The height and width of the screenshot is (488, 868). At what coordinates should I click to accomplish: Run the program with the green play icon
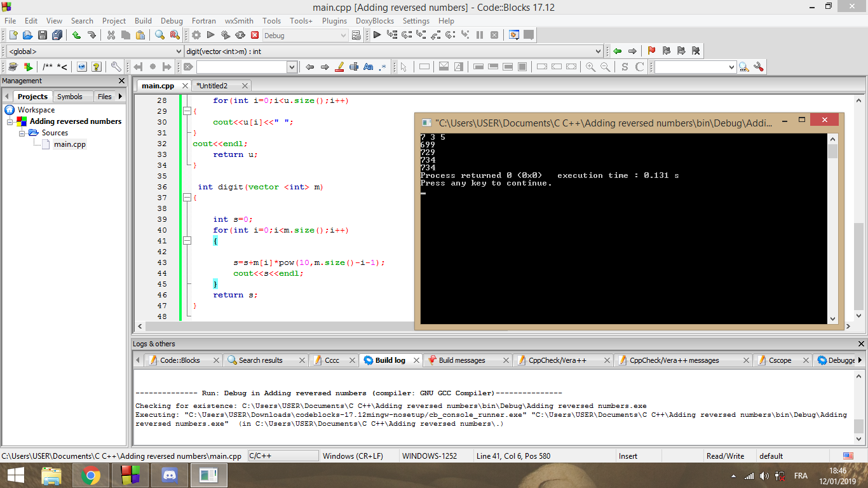pos(211,36)
